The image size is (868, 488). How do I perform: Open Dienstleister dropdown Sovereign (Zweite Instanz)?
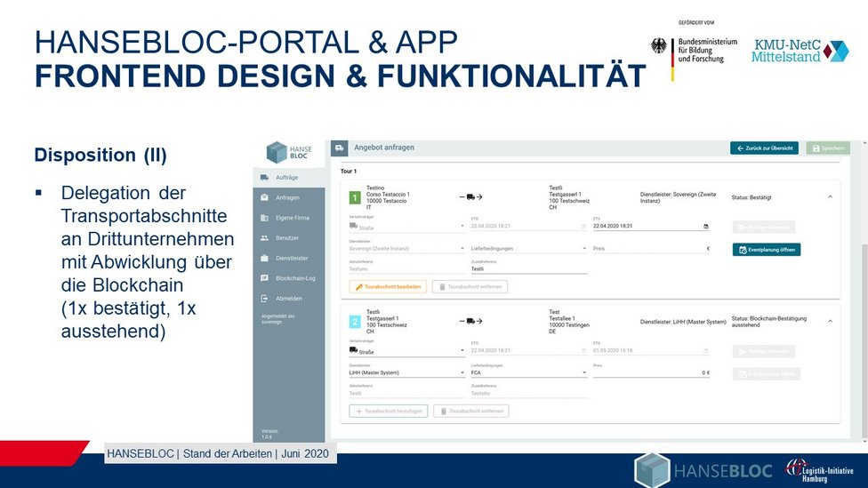coord(407,248)
